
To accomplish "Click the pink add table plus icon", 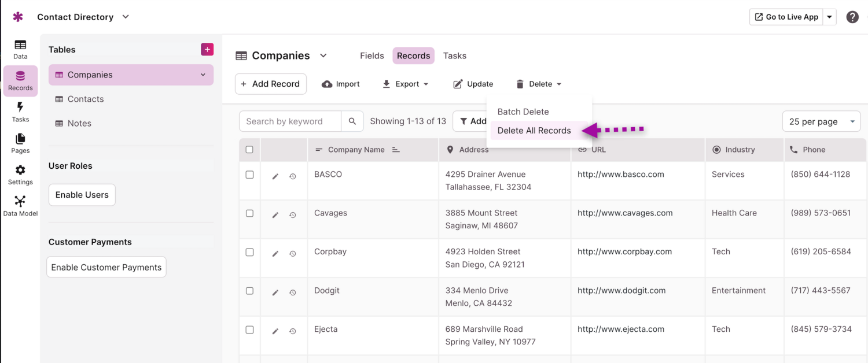I will point(207,50).
